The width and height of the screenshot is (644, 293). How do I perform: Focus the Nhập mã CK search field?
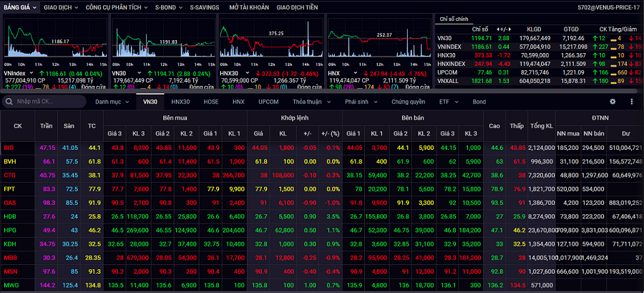coord(50,102)
